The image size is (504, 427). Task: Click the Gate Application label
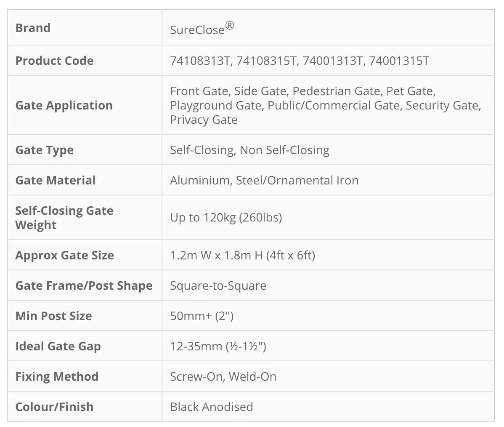pos(64,105)
